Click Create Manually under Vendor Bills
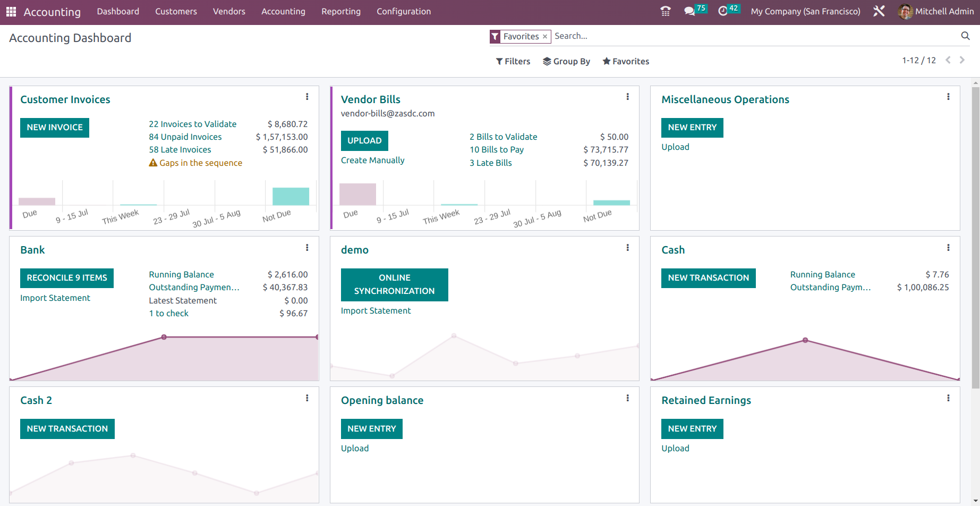 click(x=372, y=160)
